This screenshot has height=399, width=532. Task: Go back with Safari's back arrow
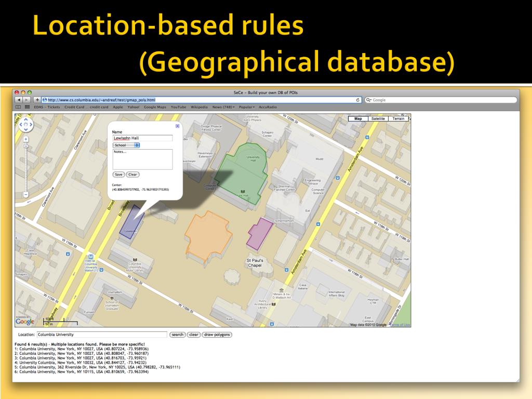[x=19, y=100]
